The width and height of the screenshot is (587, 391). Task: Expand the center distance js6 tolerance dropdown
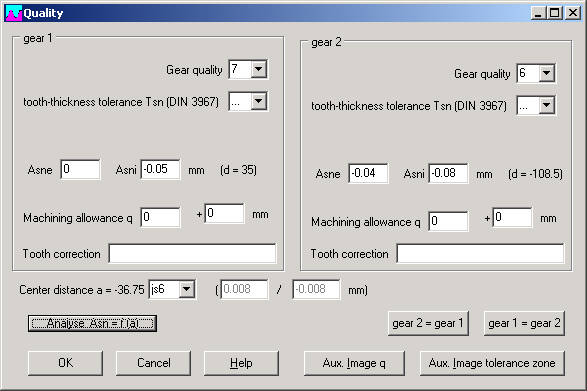pos(186,289)
